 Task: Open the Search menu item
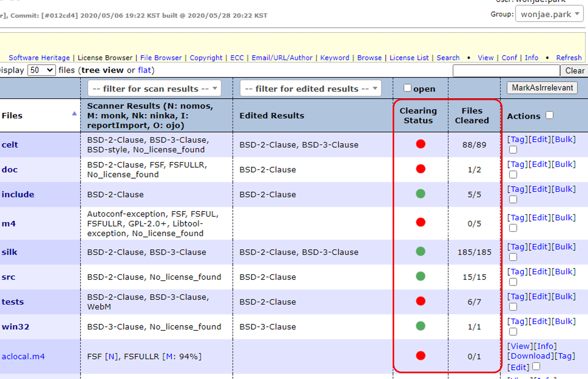pos(448,57)
